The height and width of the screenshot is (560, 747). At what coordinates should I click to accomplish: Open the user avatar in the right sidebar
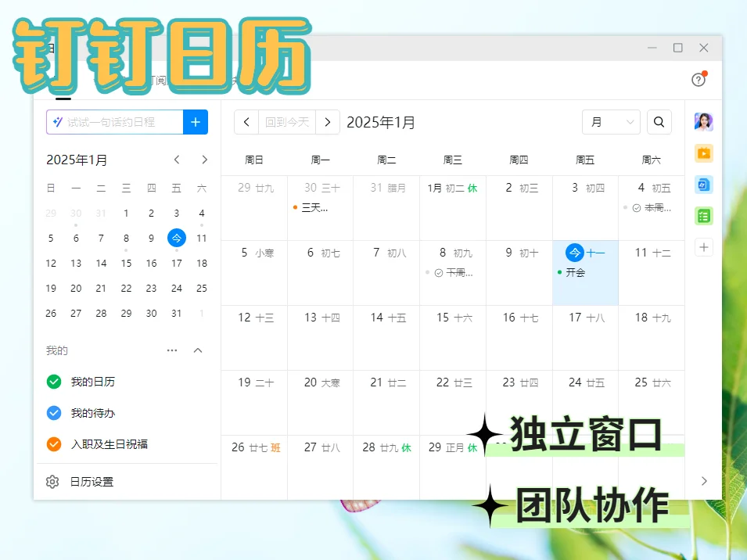703,121
